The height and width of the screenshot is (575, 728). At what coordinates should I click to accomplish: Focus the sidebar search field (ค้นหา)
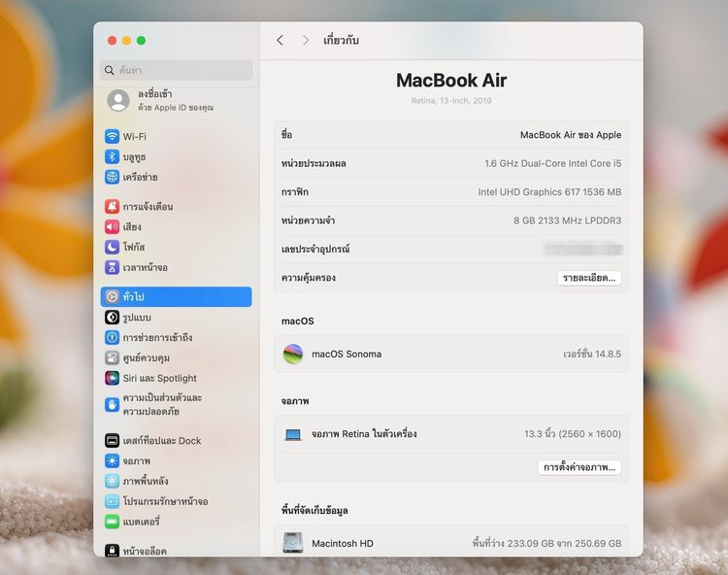pyautogui.click(x=177, y=70)
